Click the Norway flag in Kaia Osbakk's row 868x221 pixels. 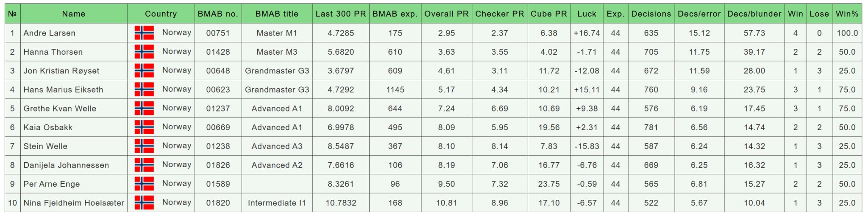tap(144, 127)
